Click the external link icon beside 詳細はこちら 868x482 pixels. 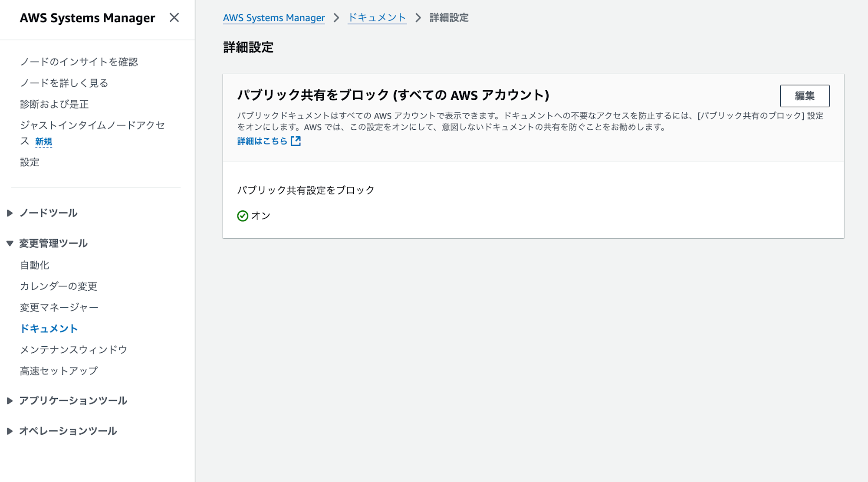pyautogui.click(x=296, y=141)
